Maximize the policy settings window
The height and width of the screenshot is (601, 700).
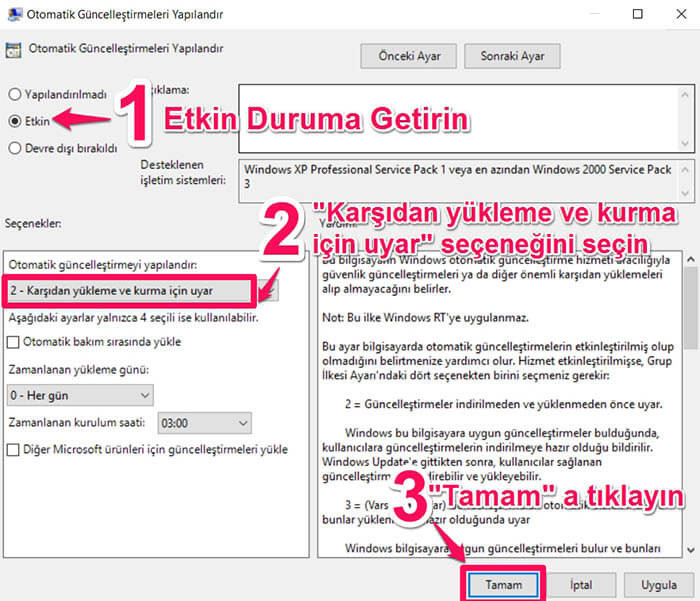[638, 15]
